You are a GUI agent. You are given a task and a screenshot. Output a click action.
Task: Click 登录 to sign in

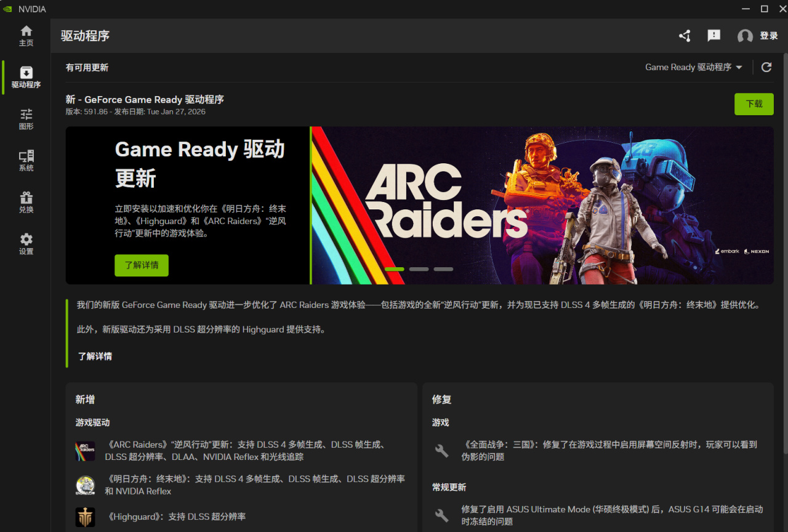pyautogui.click(x=769, y=36)
